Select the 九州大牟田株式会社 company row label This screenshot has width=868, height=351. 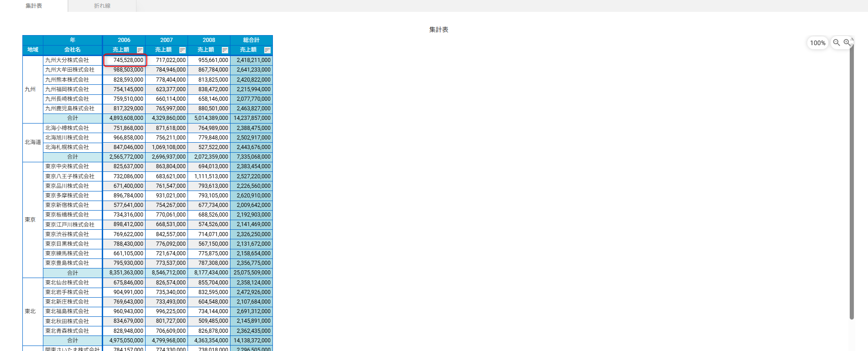pyautogui.click(x=70, y=70)
